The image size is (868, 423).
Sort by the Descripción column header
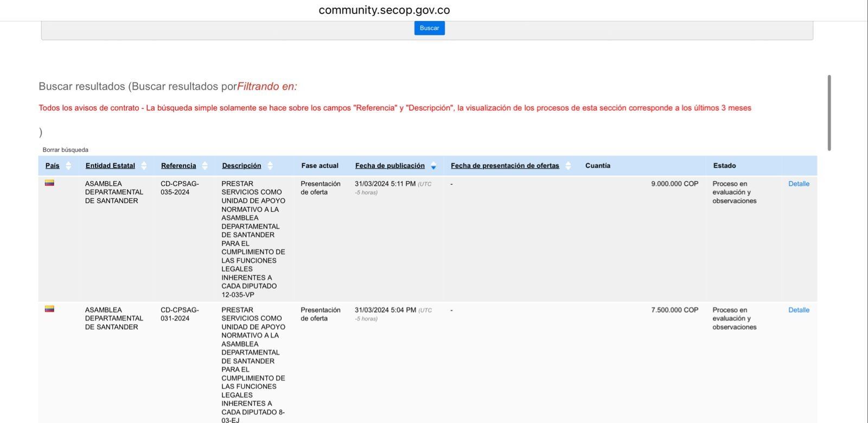coord(241,166)
